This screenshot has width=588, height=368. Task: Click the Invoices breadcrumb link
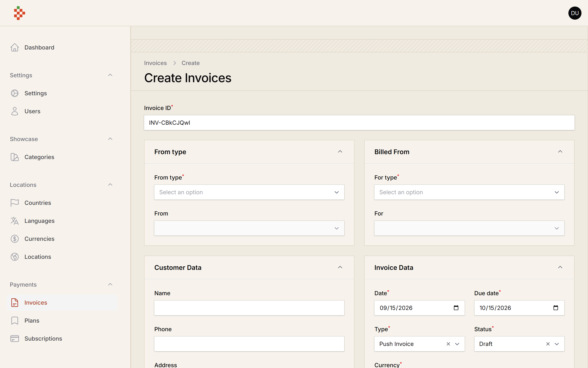[x=155, y=63]
